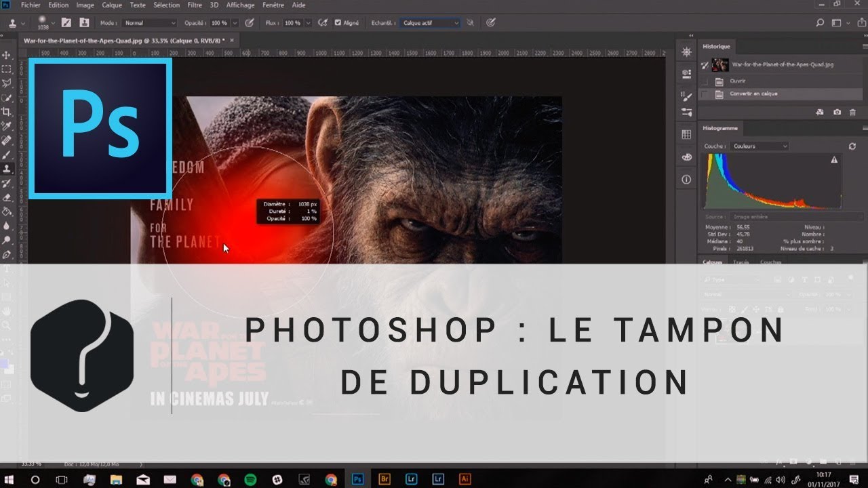Open Adobe Illustrator from the taskbar
Image resolution: width=868 pixels, height=488 pixels.
pyautogui.click(x=465, y=479)
